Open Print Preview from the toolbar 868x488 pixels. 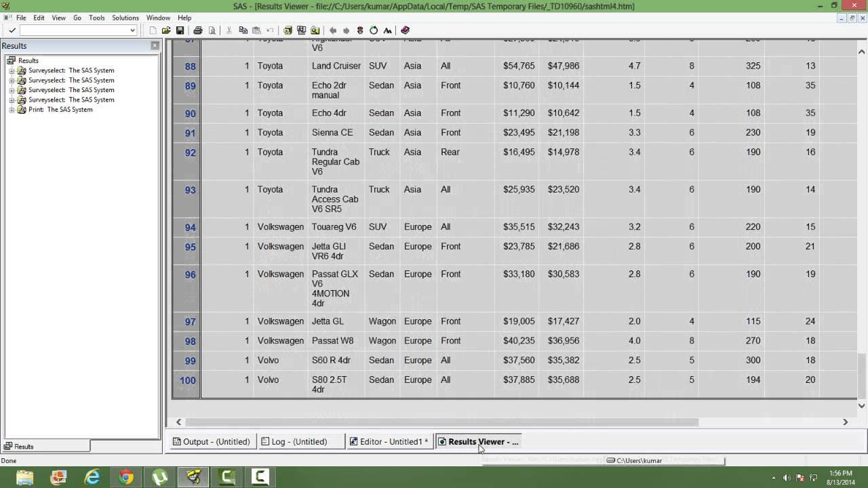tap(212, 30)
